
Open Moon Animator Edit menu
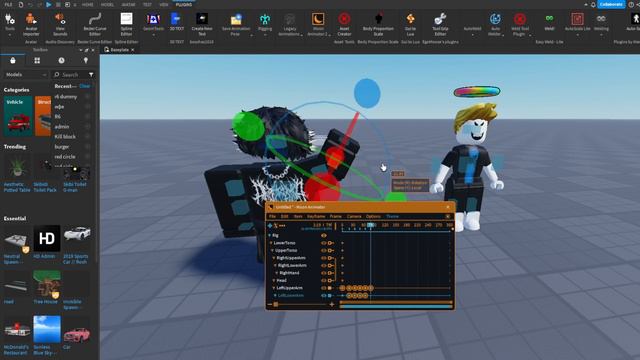coord(284,216)
